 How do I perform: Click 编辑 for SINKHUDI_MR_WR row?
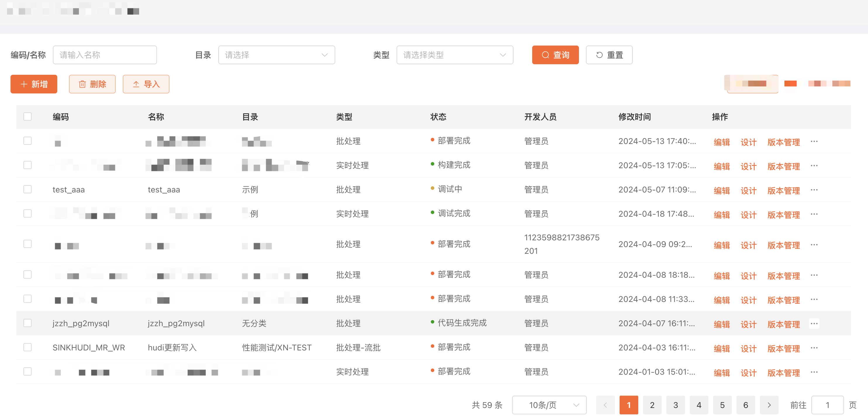[722, 348]
